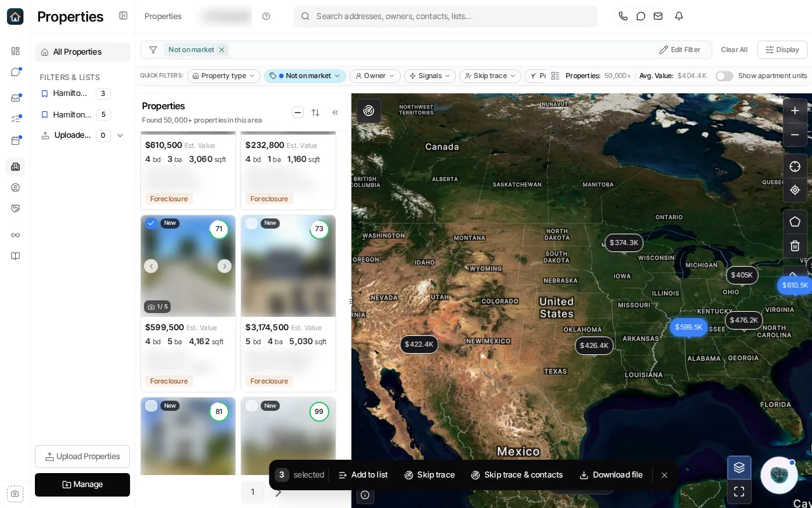Open the Owner filter dropdown

click(x=375, y=76)
